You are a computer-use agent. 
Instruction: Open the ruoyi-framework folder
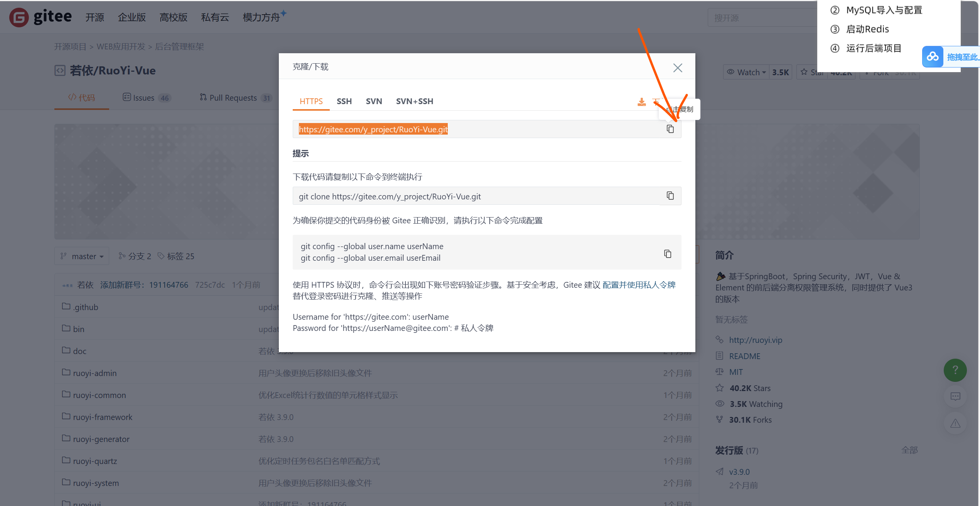(103, 417)
